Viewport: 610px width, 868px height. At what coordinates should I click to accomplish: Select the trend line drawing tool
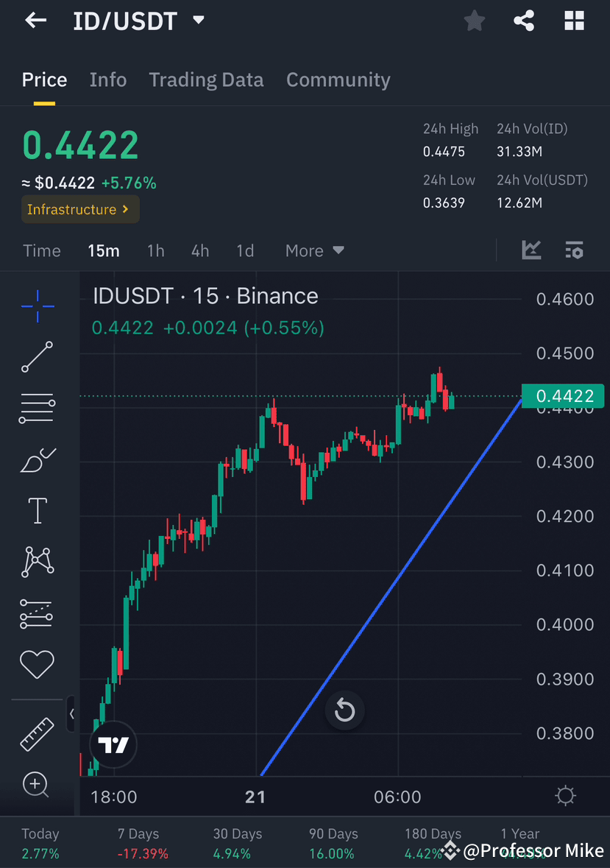[x=37, y=357]
